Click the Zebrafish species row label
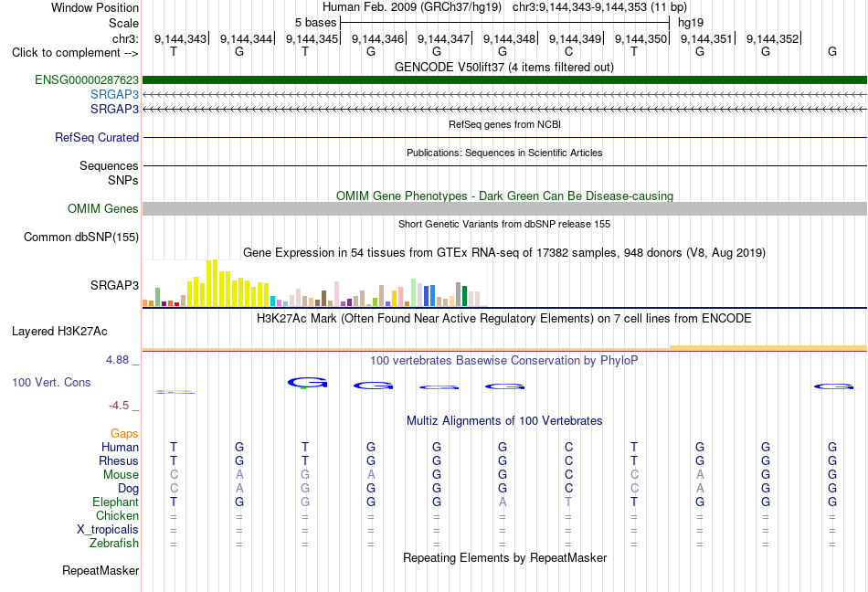The height and width of the screenshot is (592, 868). click(x=114, y=544)
